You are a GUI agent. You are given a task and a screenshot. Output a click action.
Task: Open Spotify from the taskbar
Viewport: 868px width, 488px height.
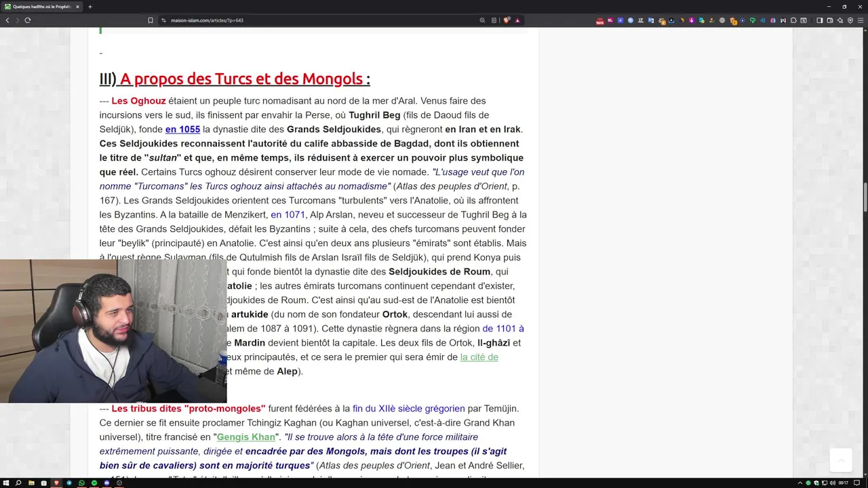point(94,483)
